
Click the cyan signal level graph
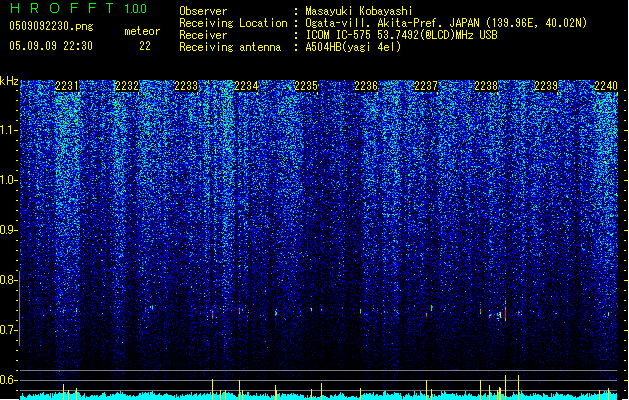pos(319,396)
